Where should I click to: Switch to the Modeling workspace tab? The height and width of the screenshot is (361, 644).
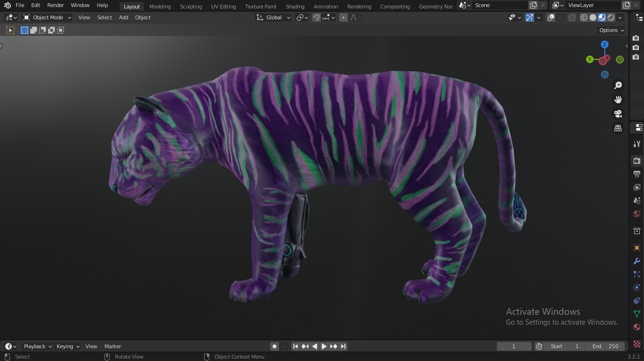click(160, 7)
